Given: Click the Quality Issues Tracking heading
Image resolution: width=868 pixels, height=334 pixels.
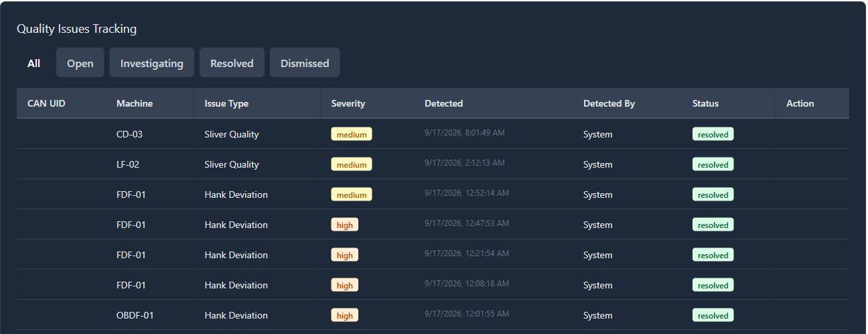Looking at the screenshot, I should point(76,29).
